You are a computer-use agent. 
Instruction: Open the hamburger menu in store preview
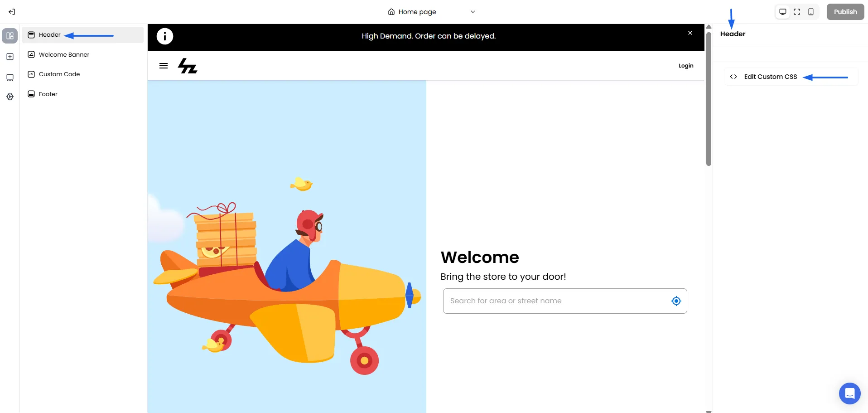tap(164, 66)
